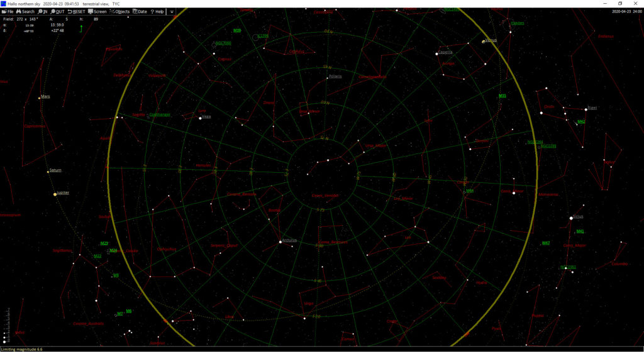Click the Limiting magnitude 6.6 status text
Screen dimensions: 644x352
click(21, 349)
